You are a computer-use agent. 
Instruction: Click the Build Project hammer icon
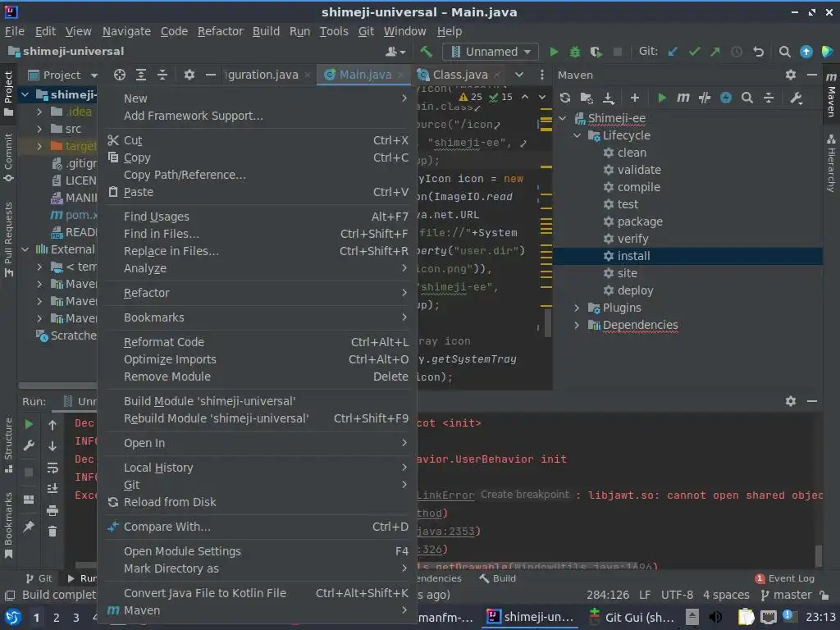click(x=426, y=52)
